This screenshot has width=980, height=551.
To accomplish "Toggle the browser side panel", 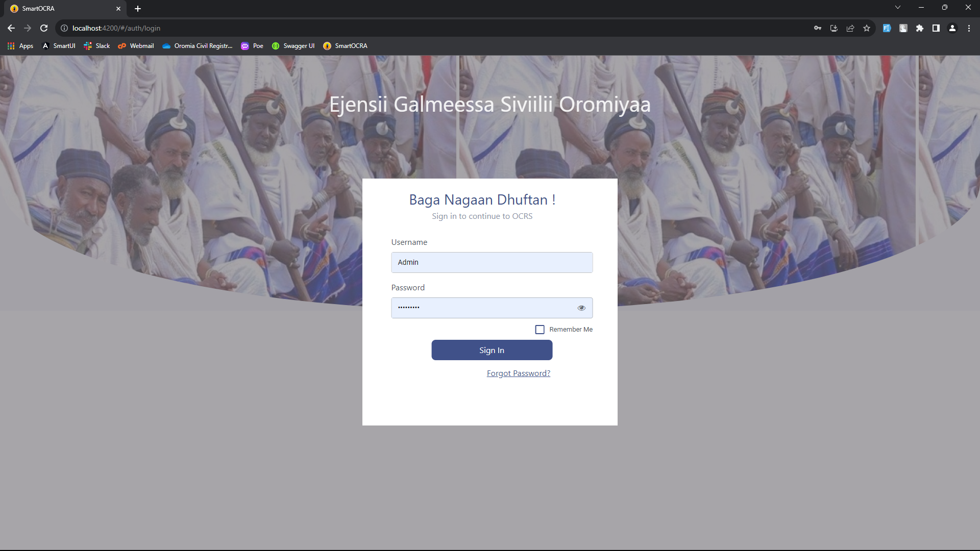I will (x=936, y=28).
